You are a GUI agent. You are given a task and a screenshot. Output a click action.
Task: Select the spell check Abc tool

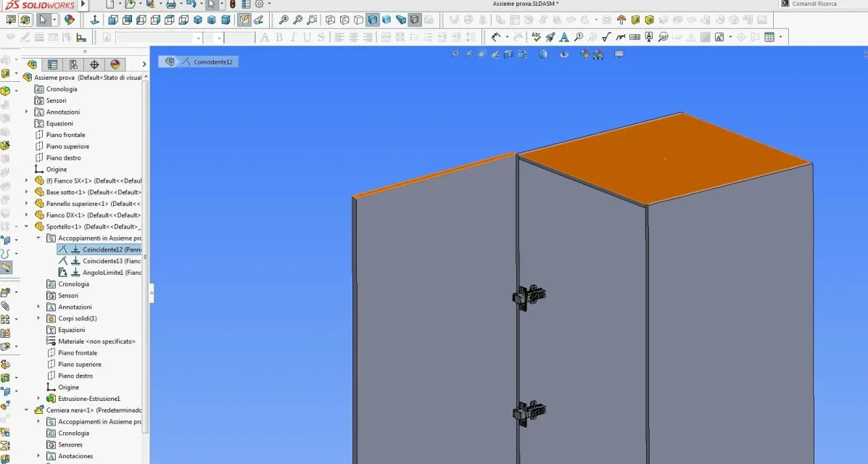point(536,37)
